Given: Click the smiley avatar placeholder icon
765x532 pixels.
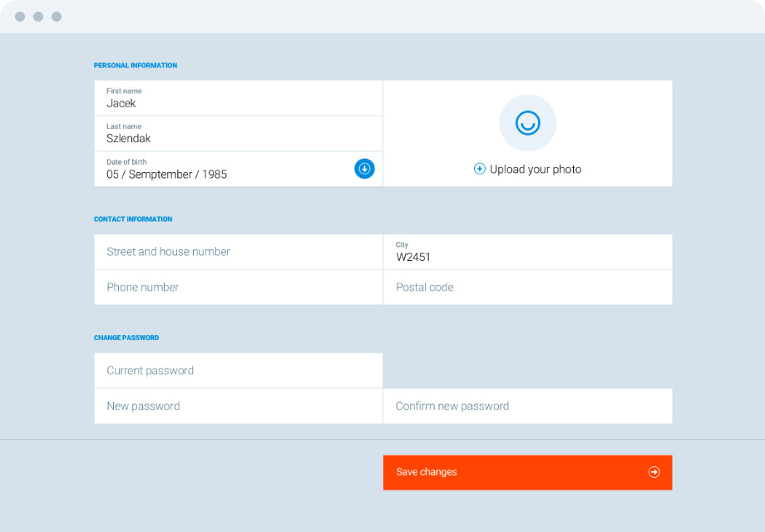Looking at the screenshot, I should point(527,123).
